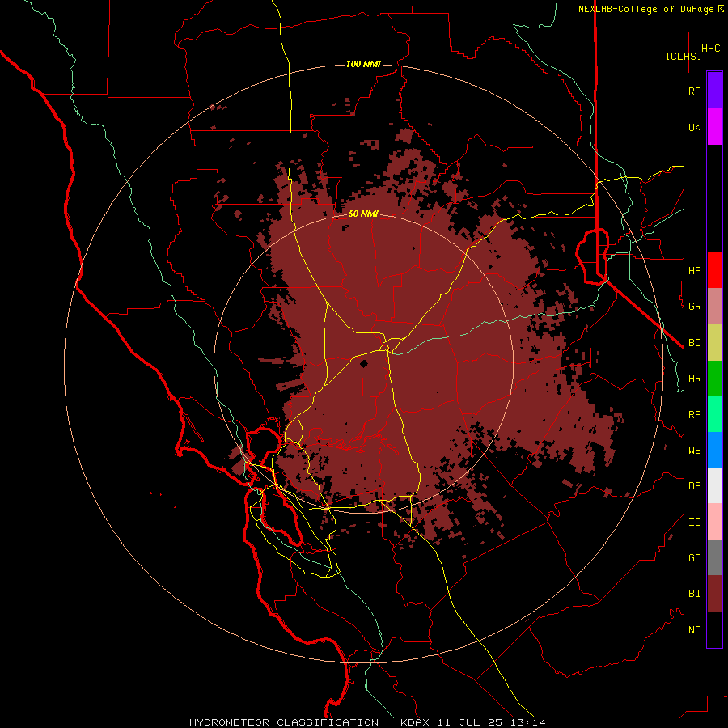Click the GR pink legend swatch

(714, 307)
